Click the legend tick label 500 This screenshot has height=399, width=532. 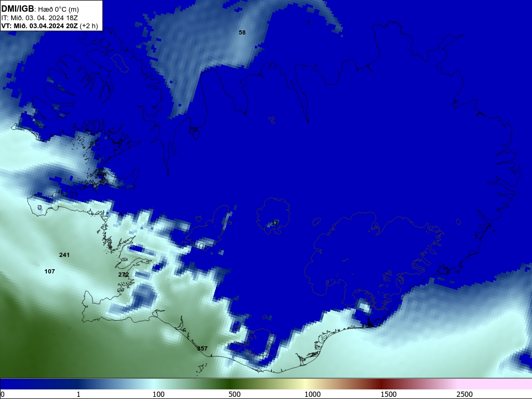pyautogui.click(x=235, y=394)
